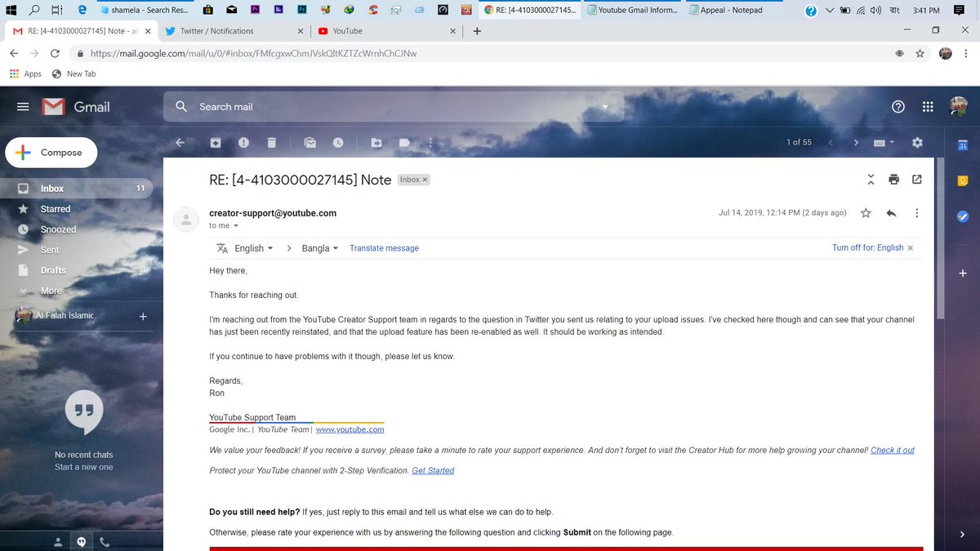Print this email conversation
The height and width of the screenshot is (551, 980).
point(893,180)
